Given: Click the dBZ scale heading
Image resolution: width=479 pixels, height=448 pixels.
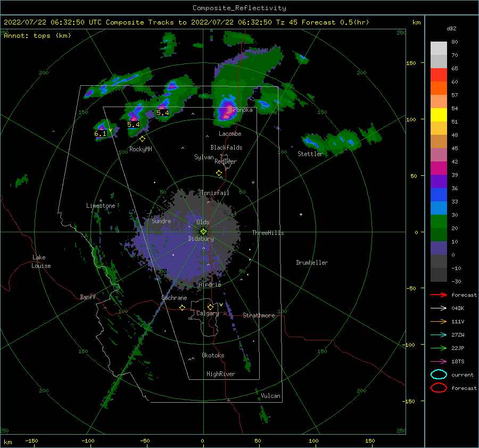Looking at the screenshot, I should 451,29.
